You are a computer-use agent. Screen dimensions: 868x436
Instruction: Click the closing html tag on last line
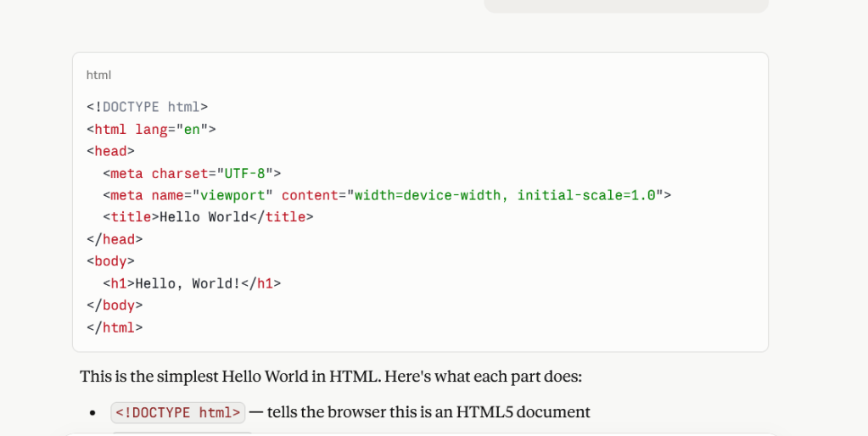click(x=115, y=327)
